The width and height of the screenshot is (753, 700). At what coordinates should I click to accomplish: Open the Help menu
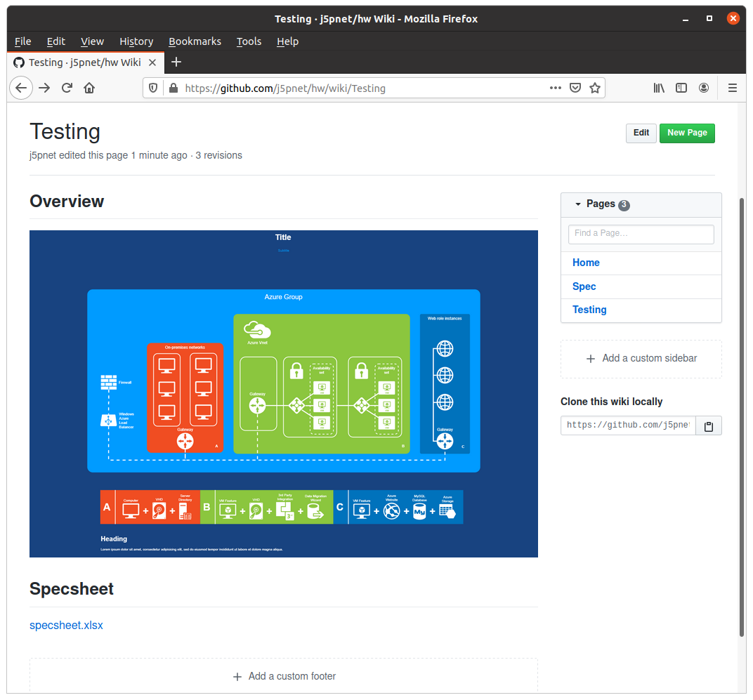288,41
